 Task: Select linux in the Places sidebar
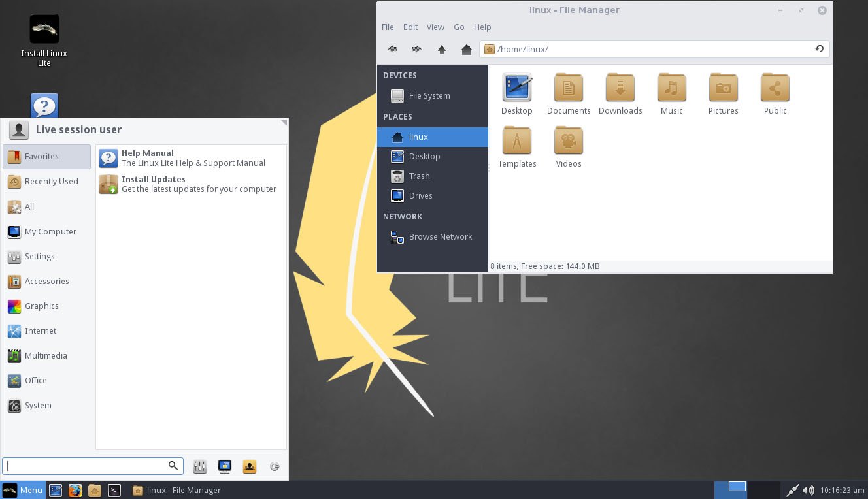point(433,137)
